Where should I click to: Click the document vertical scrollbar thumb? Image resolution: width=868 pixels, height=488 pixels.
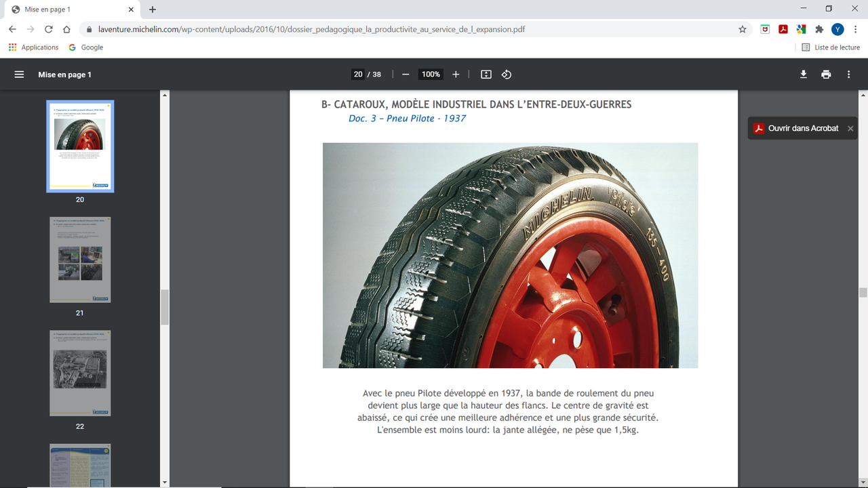863,293
